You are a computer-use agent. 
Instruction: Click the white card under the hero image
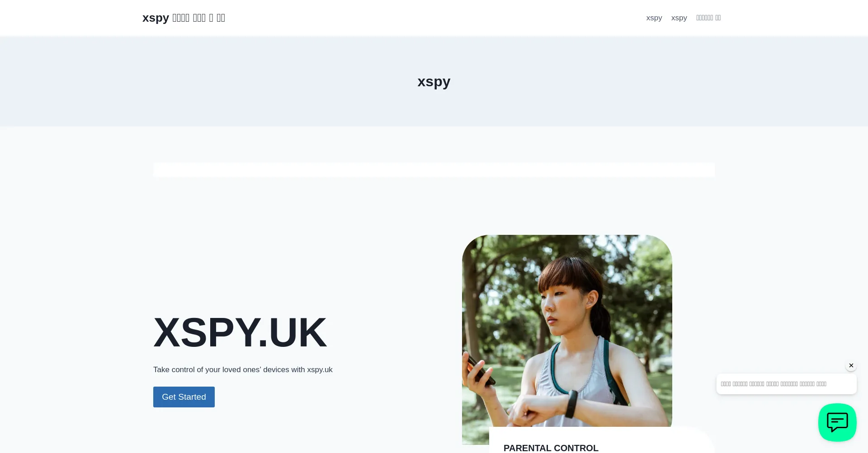602,440
